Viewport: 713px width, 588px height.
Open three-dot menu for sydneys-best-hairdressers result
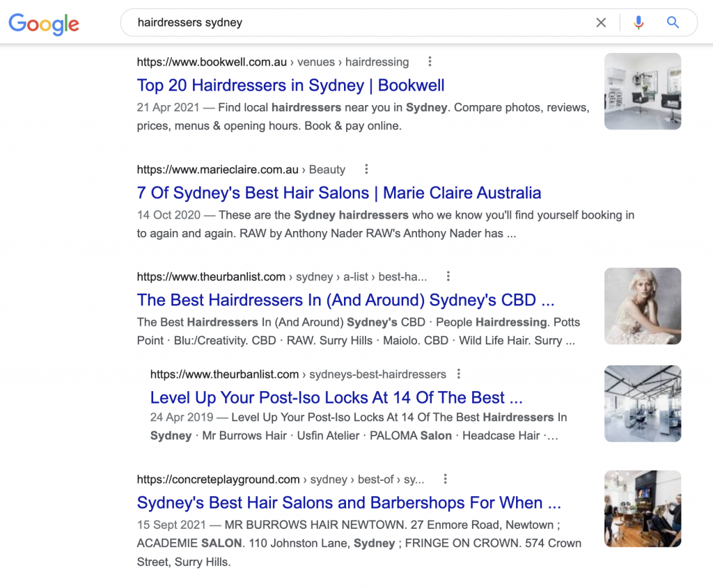[458, 374]
